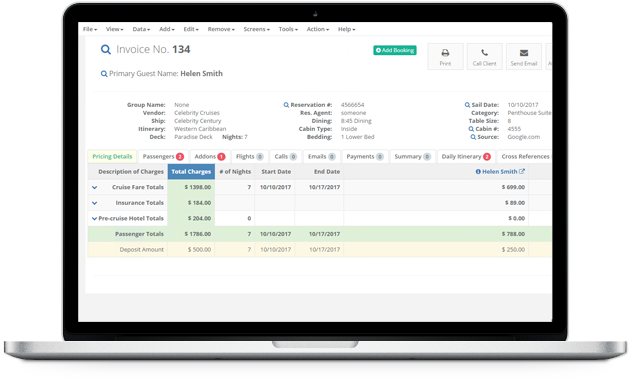Click the $ 89.00 Insurance value for Helen Smith
632x378 pixels.
tap(515, 203)
